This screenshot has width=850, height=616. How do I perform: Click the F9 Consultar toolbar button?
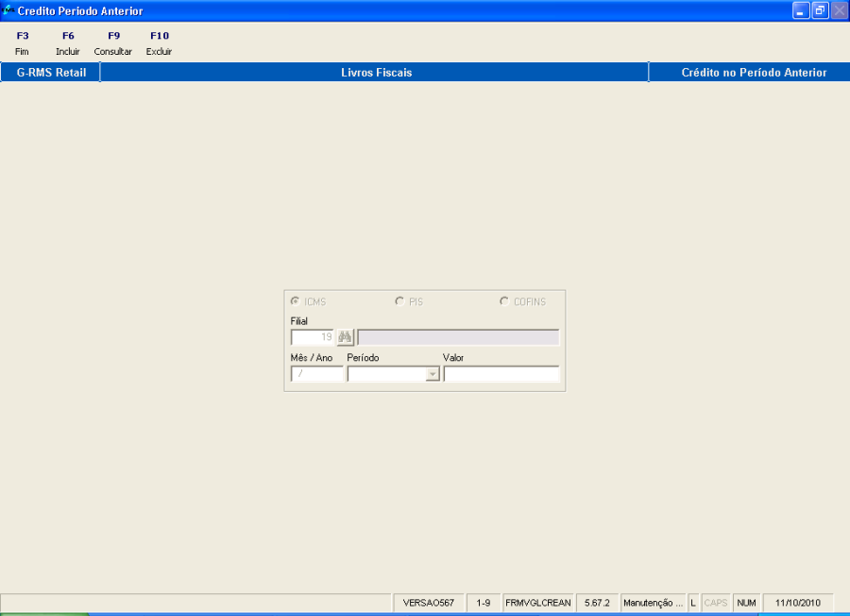(113, 43)
